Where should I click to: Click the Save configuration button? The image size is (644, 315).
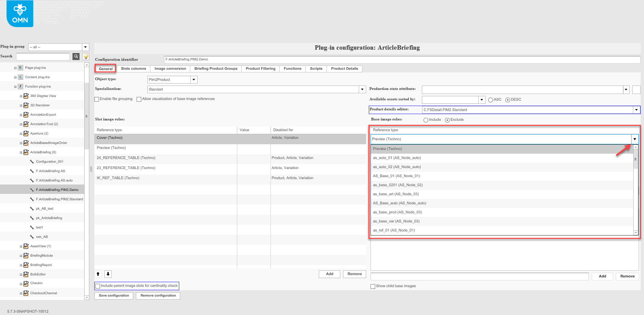click(113, 296)
